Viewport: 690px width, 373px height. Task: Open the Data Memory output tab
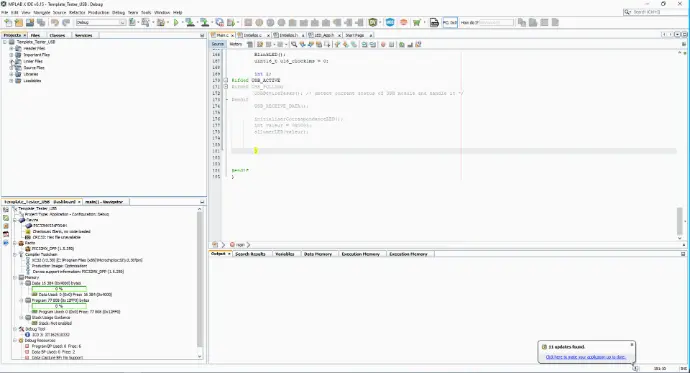click(318, 254)
